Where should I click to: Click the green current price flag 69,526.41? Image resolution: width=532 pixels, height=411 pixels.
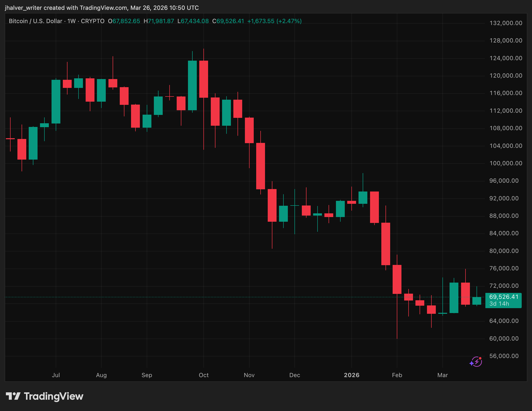[x=503, y=297]
